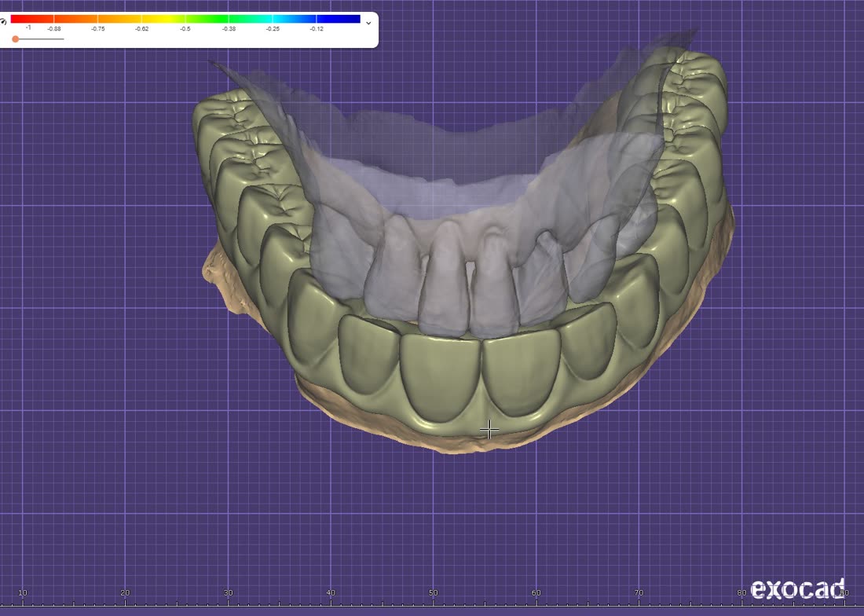Click the -0.12 scale label
This screenshot has height=616, width=864.
(x=317, y=28)
